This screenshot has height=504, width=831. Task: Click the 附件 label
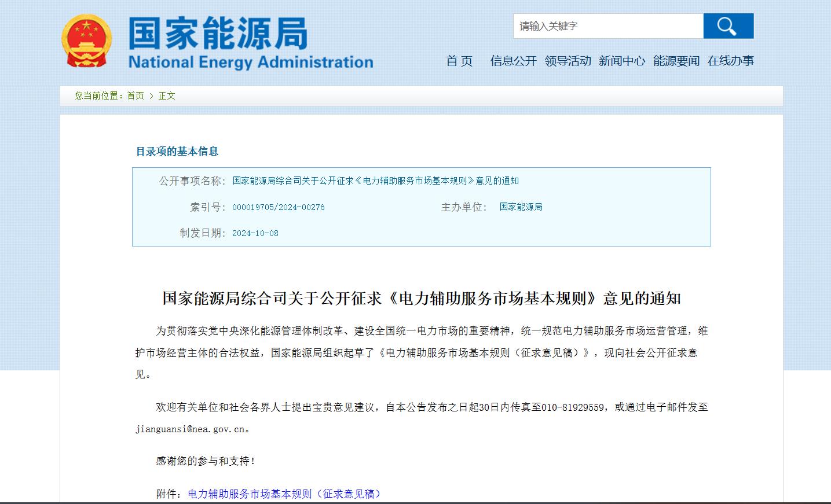(169, 494)
